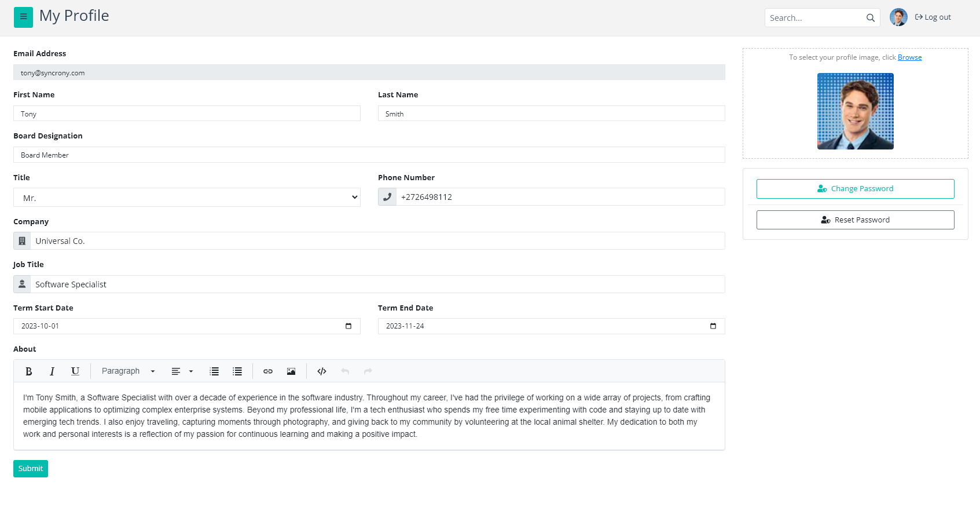Click the Term End Date value 2023-11-24
Viewport: 980px width, 511px height.
pyautogui.click(x=405, y=326)
